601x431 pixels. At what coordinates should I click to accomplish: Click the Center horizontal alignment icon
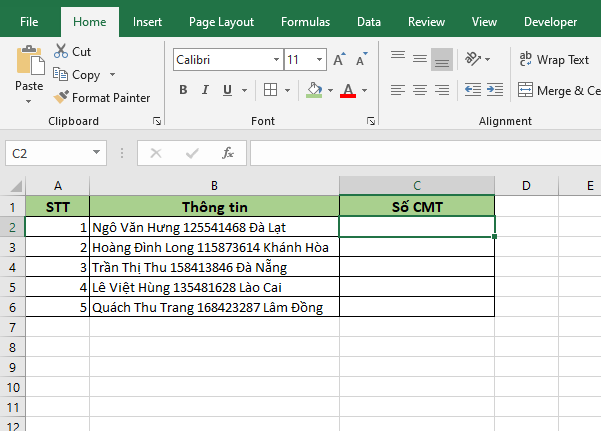419,90
